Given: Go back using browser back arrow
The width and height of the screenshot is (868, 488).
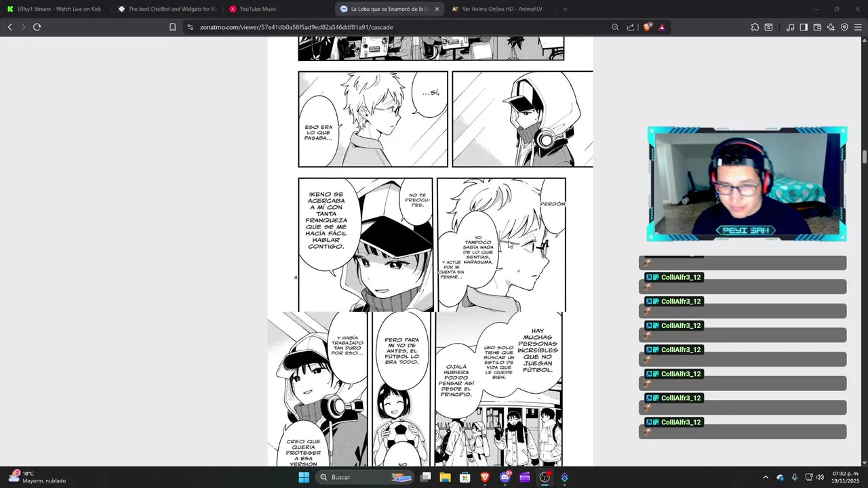Looking at the screenshot, I should pyautogui.click(x=9, y=27).
